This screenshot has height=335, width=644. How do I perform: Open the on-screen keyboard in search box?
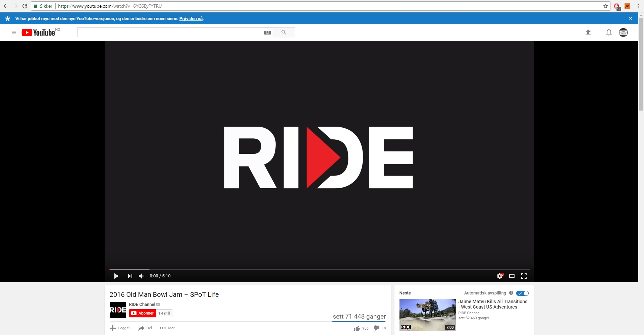[x=267, y=32]
